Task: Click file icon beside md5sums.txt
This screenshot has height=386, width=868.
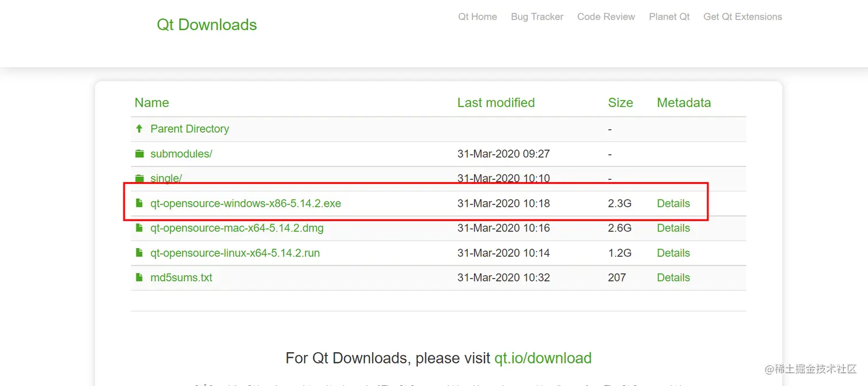Action: 139,277
